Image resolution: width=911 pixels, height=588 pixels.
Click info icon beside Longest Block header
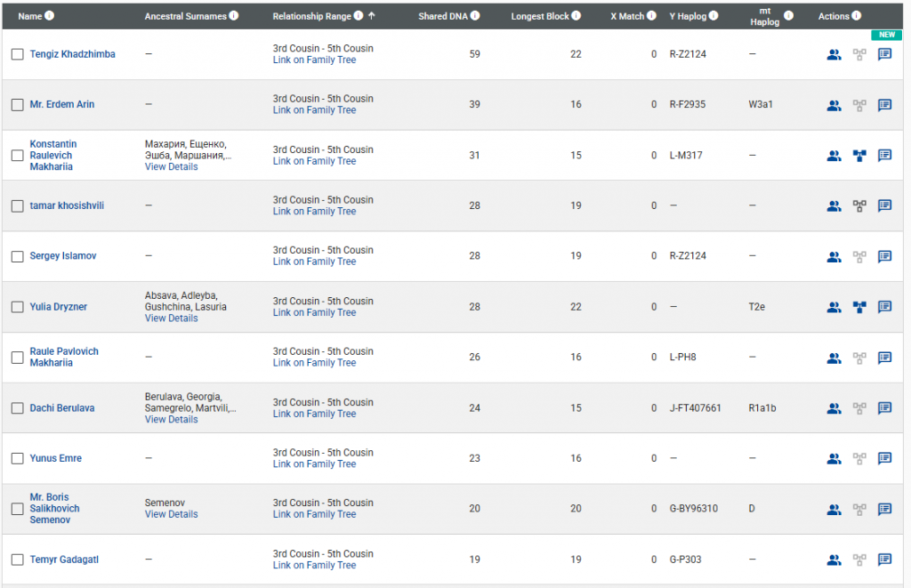click(x=576, y=16)
